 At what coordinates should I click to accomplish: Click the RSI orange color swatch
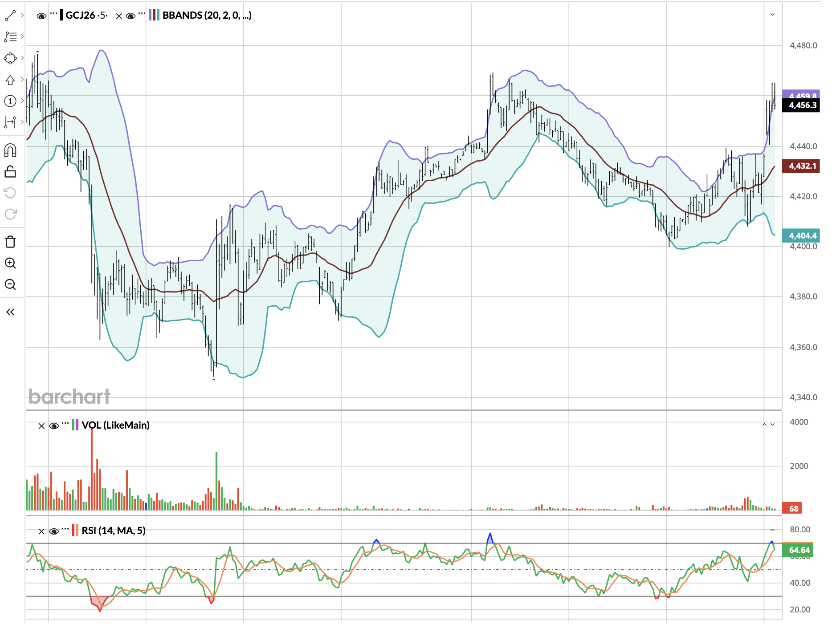[77, 531]
